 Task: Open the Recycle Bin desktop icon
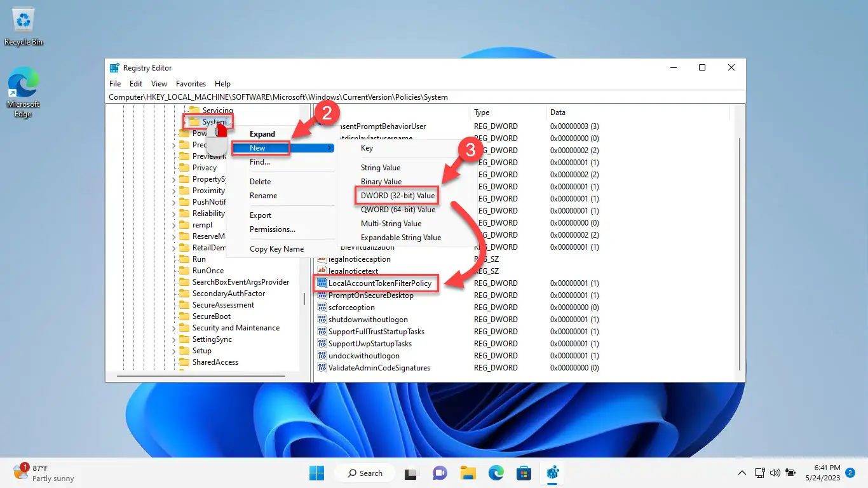click(24, 27)
